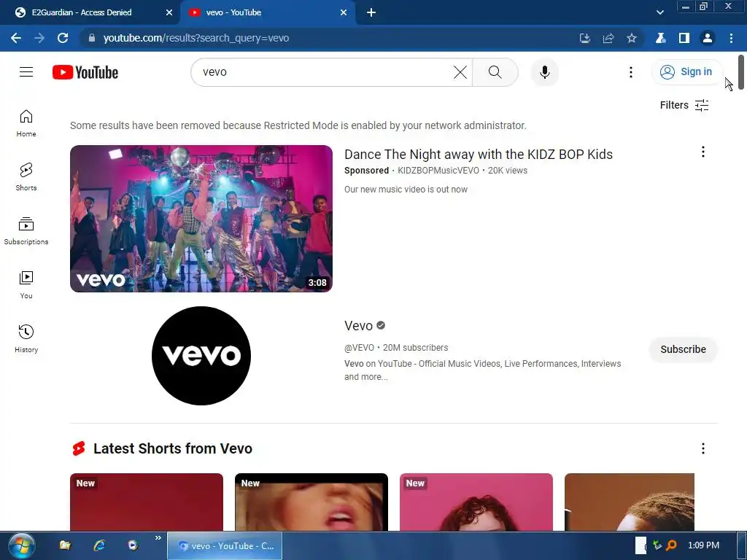Go forward in browser history
The image size is (747, 560).
pyautogui.click(x=39, y=38)
